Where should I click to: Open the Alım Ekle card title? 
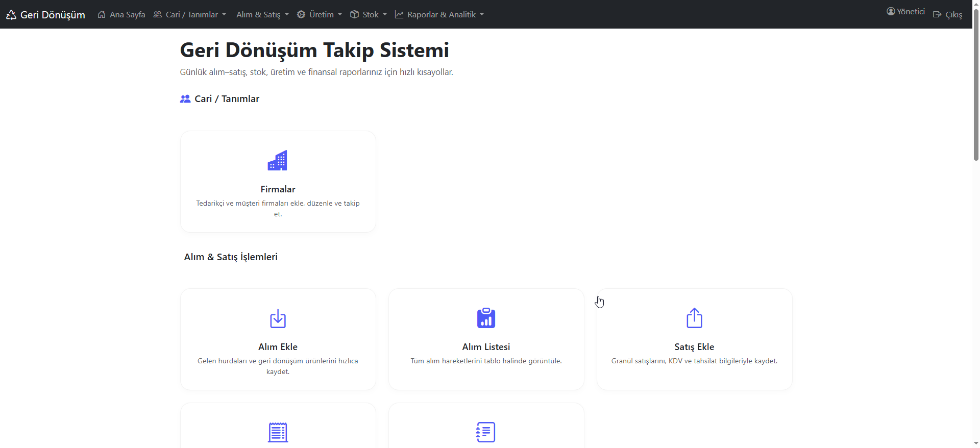point(278,347)
